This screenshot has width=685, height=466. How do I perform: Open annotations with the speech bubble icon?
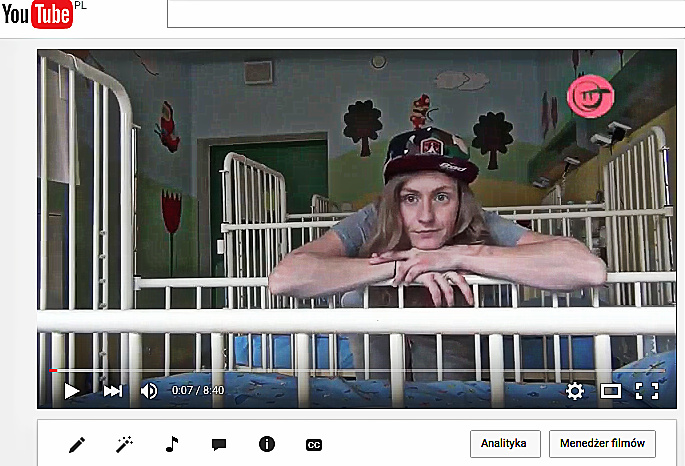[219, 444]
